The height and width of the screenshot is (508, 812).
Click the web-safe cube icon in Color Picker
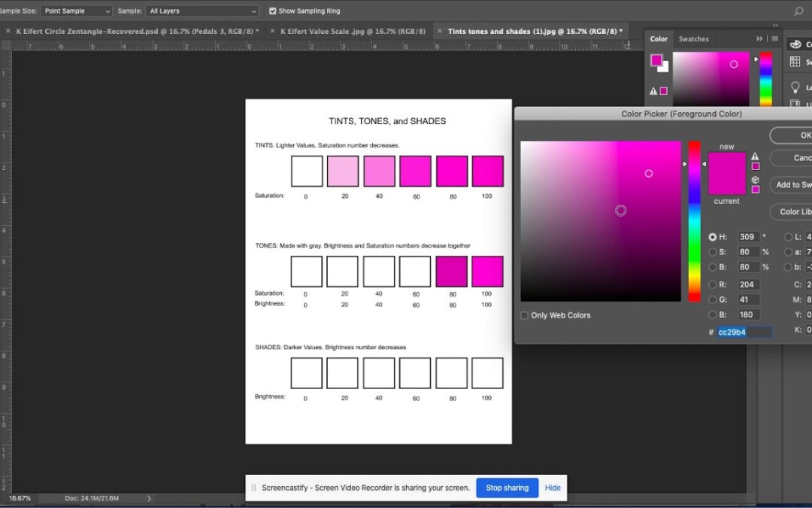[x=755, y=180]
